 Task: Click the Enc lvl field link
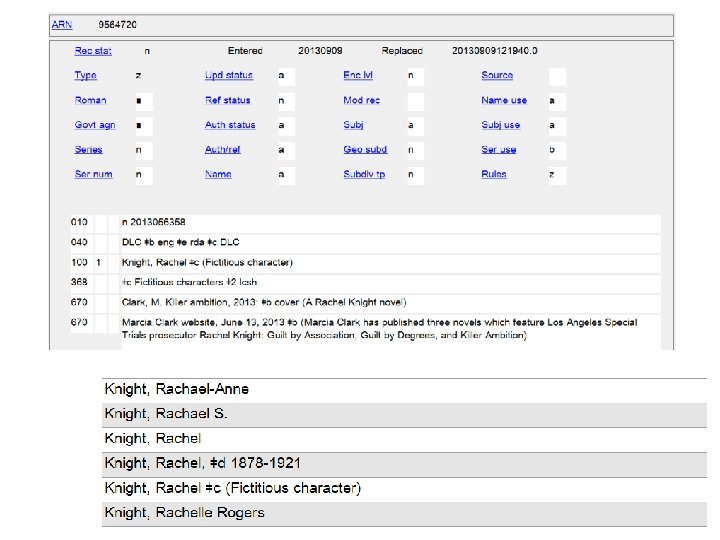click(357, 76)
